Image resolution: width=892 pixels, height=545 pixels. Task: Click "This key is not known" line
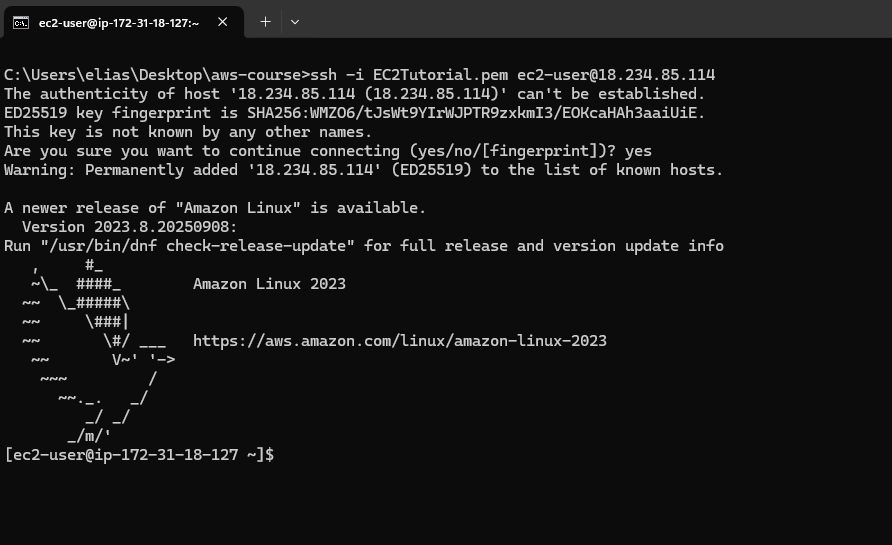coord(188,132)
